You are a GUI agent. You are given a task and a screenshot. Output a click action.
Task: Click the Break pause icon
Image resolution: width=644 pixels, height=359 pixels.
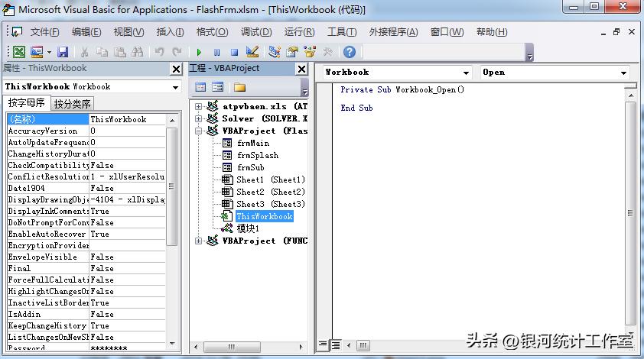pos(217,52)
